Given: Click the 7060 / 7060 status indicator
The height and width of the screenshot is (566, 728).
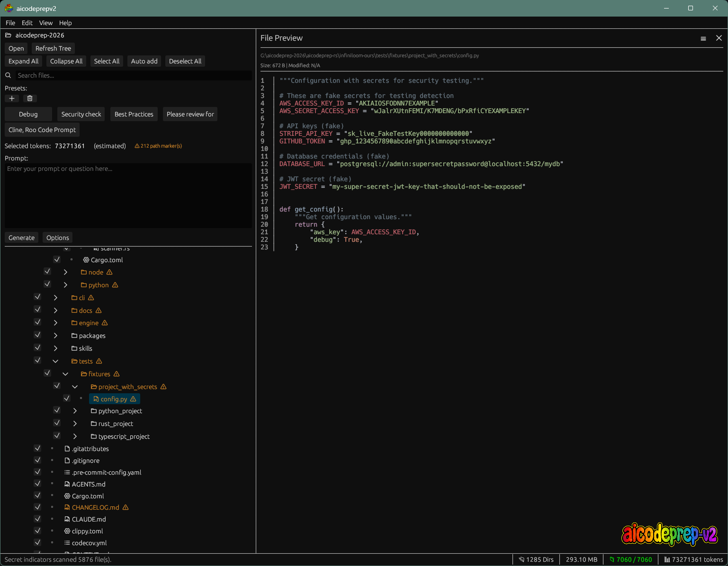Looking at the screenshot, I should coord(630,559).
